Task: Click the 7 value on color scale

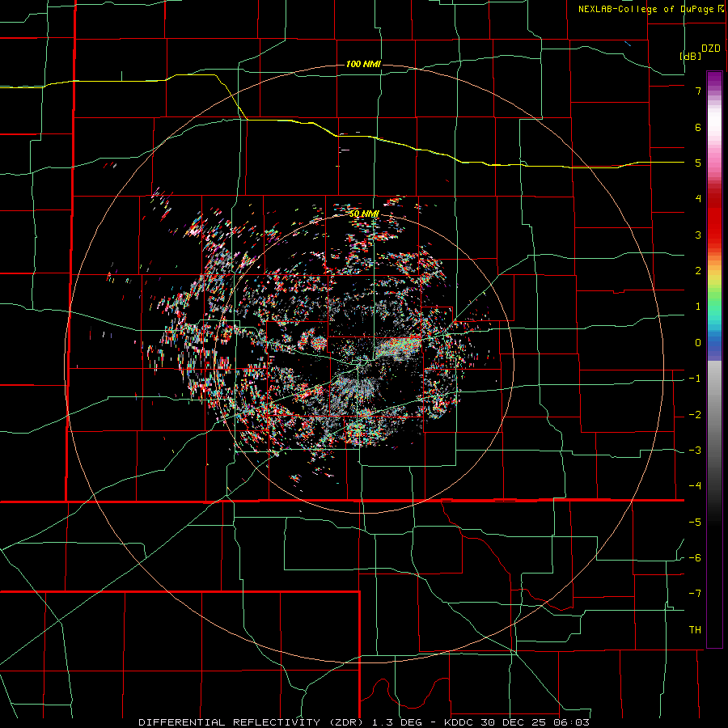Action: [698, 91]
